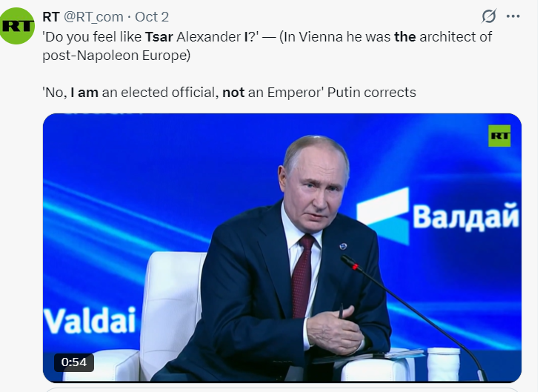Click the 0:54 video duration badge
Viewport: 543px width, 392px height.
(x=73, y=362)
